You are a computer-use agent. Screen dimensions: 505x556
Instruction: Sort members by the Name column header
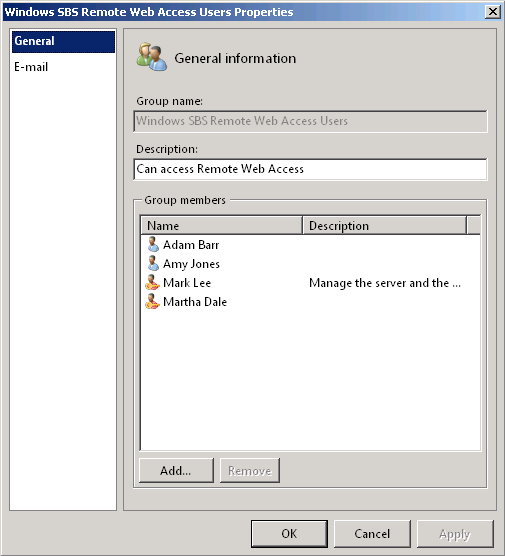pos(222,226)
